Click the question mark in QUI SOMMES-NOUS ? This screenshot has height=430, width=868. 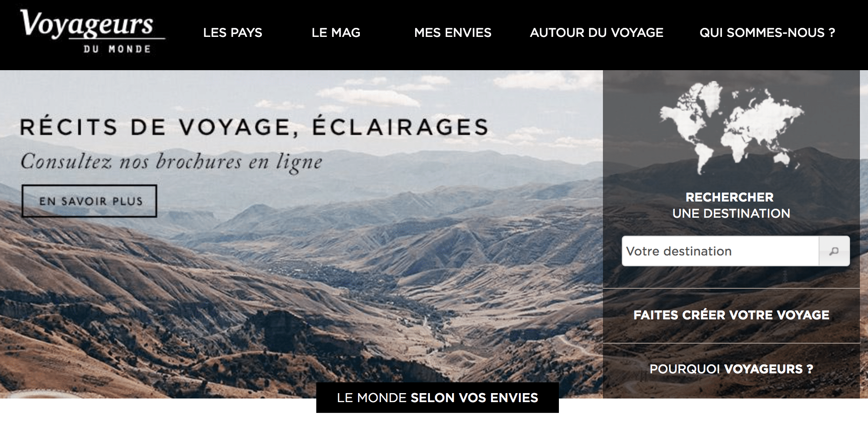(x=832, y=33)
